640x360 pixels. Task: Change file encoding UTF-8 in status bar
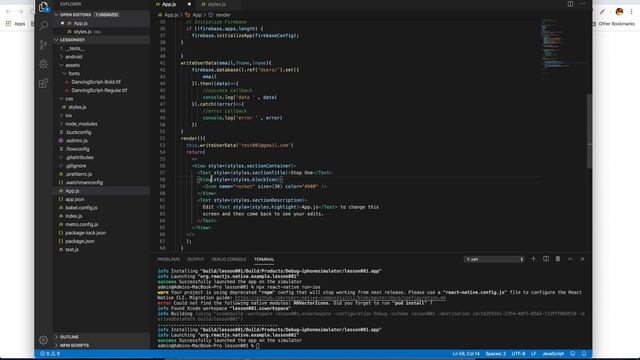coord(518,353)
